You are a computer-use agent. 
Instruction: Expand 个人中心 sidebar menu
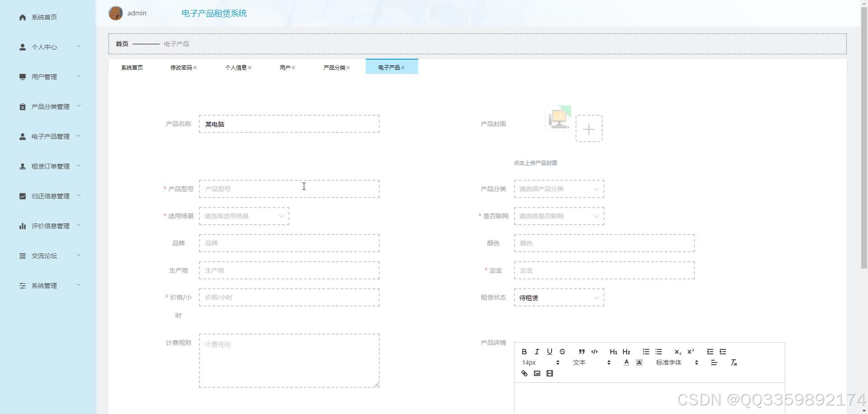click(48, 47)
